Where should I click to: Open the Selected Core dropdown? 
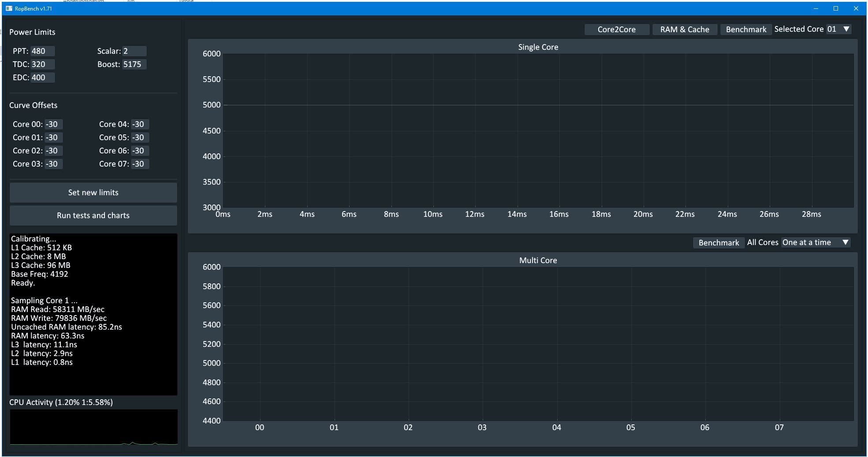tap(838, 29)
